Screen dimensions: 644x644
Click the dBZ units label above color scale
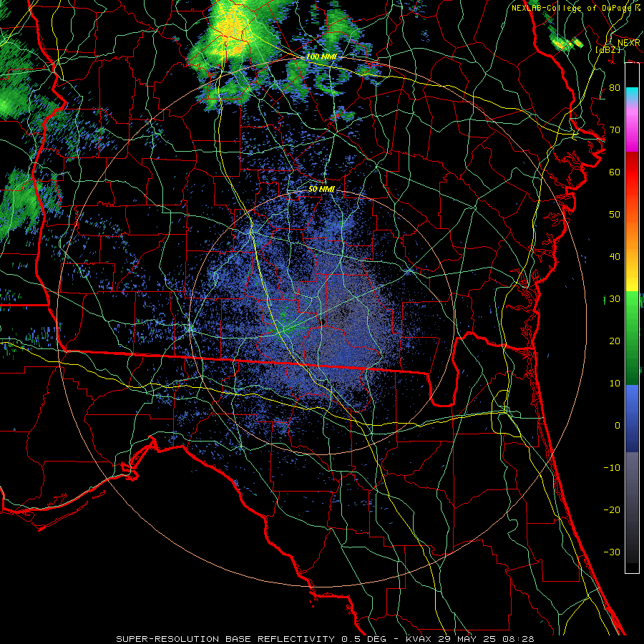click(x=608, y=49)
